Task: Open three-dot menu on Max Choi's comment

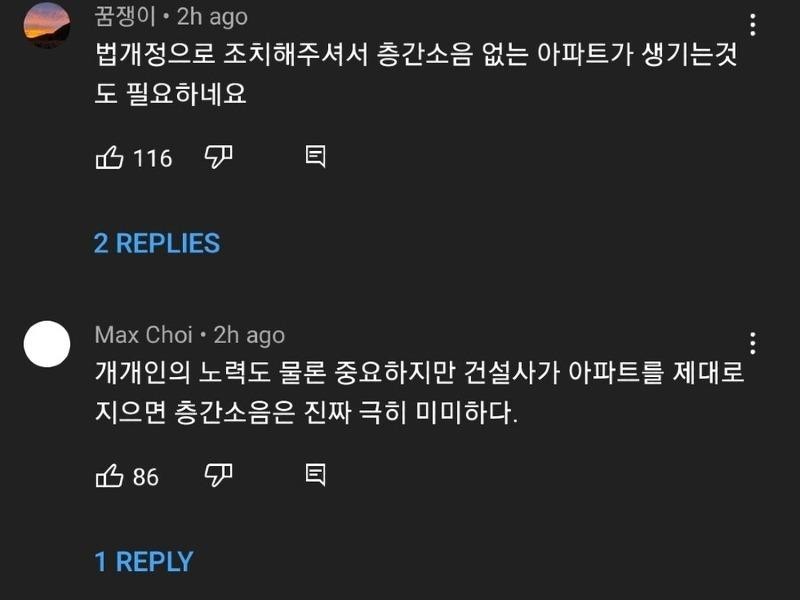Action: pyautogui.click(x=753, y=344)
